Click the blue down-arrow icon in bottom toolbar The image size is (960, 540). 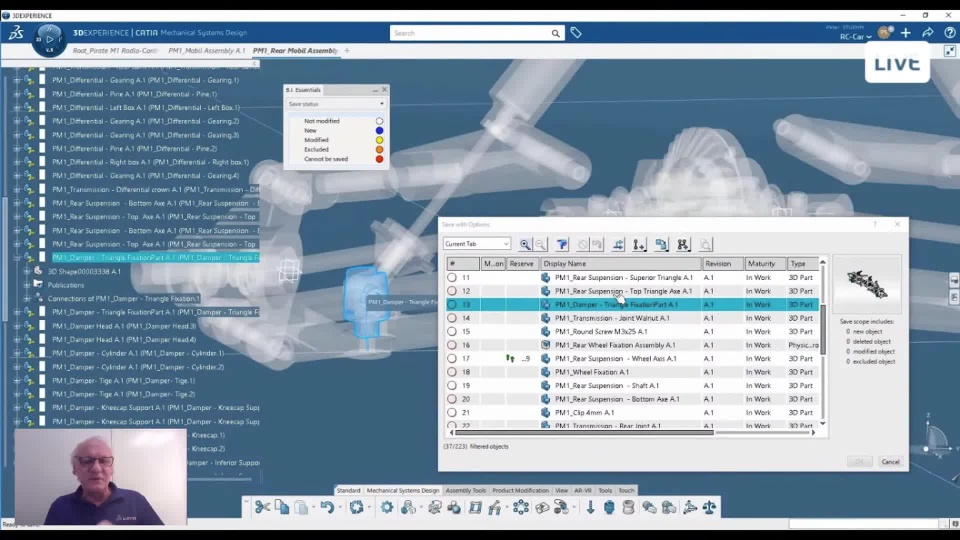(x=590, y=507)
